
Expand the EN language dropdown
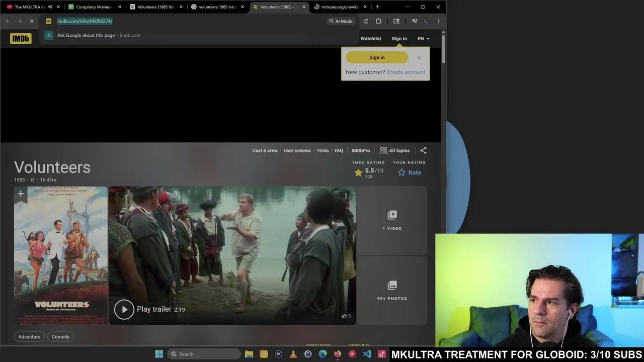(423, 39)
